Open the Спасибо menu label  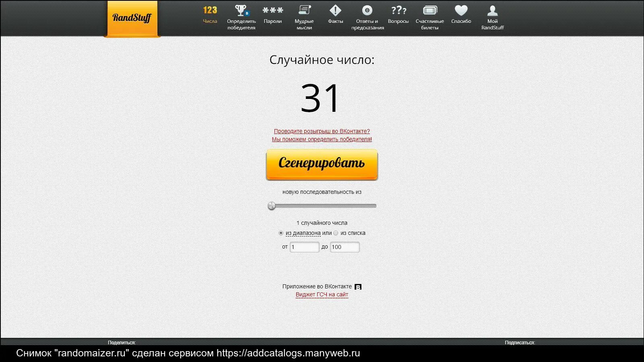coord(461,21)
